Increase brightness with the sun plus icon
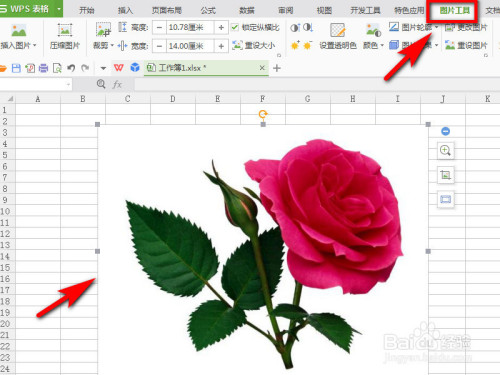 pos(295,45)
